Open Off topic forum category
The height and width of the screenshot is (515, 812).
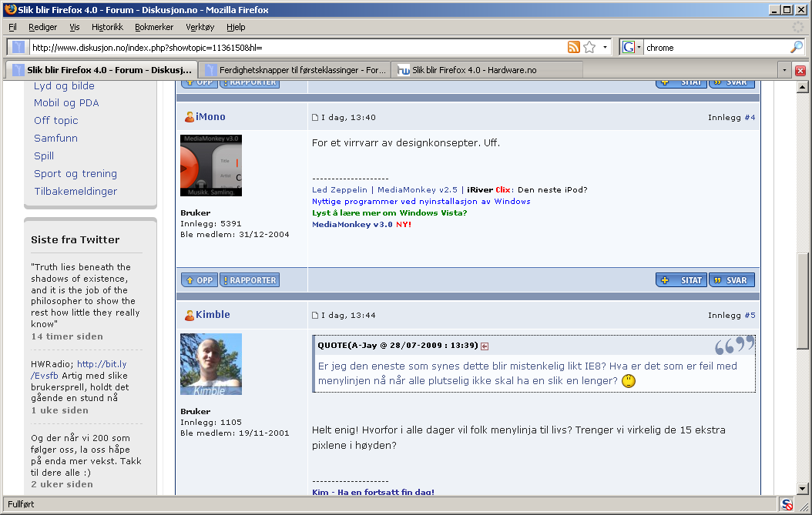(56, 121)
